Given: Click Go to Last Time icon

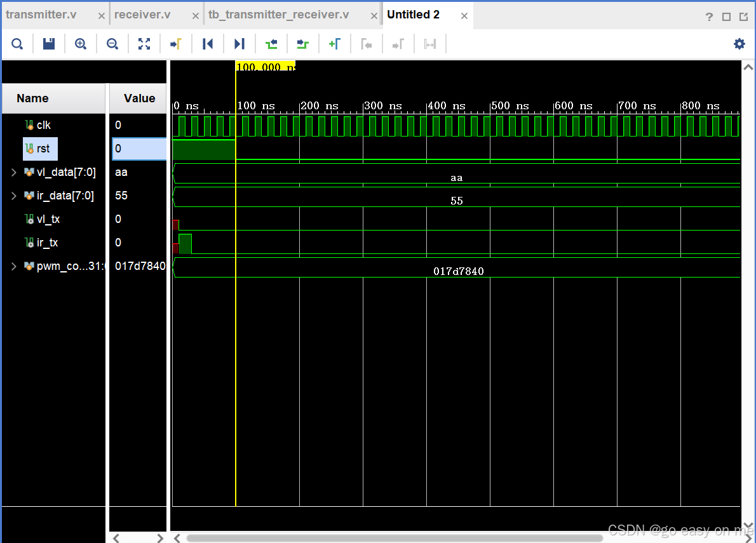Looking at the screenshot, I should [240, 43].
